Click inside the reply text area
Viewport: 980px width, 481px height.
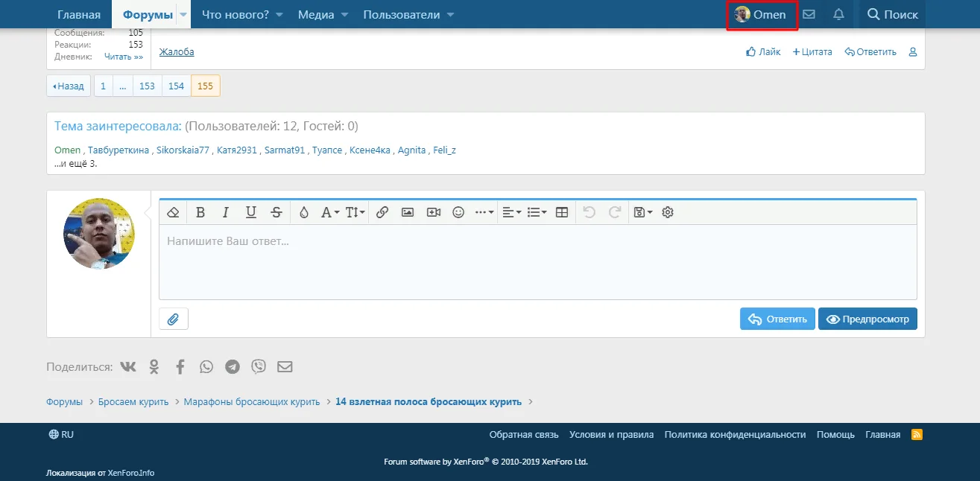pyautogui.click(x=538, y=262)
